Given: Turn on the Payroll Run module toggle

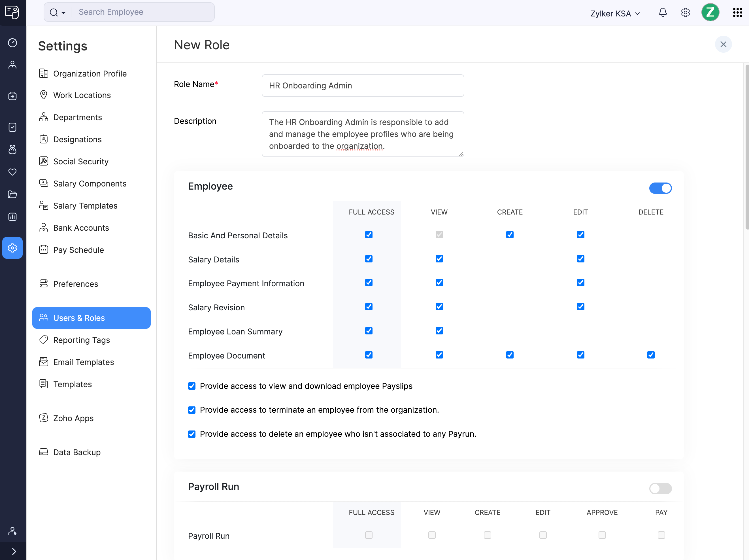Looking at the screenshot, I should pos(660,489).
